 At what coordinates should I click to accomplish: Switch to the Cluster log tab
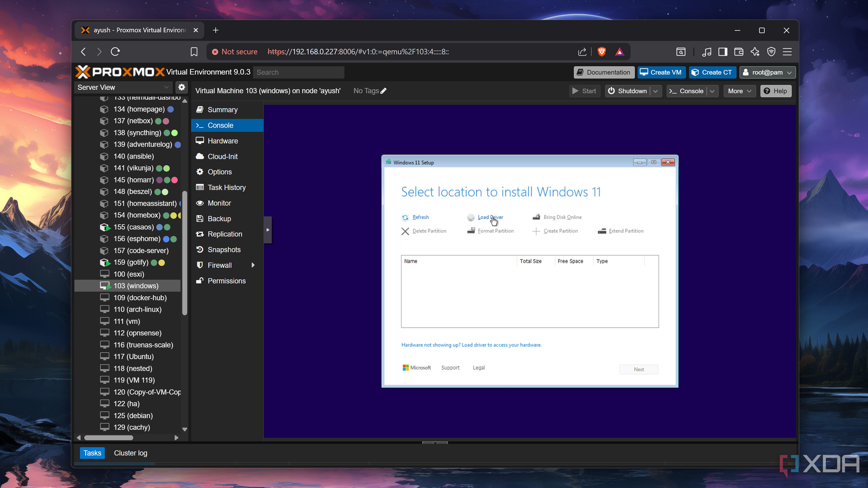pos(130,453)
